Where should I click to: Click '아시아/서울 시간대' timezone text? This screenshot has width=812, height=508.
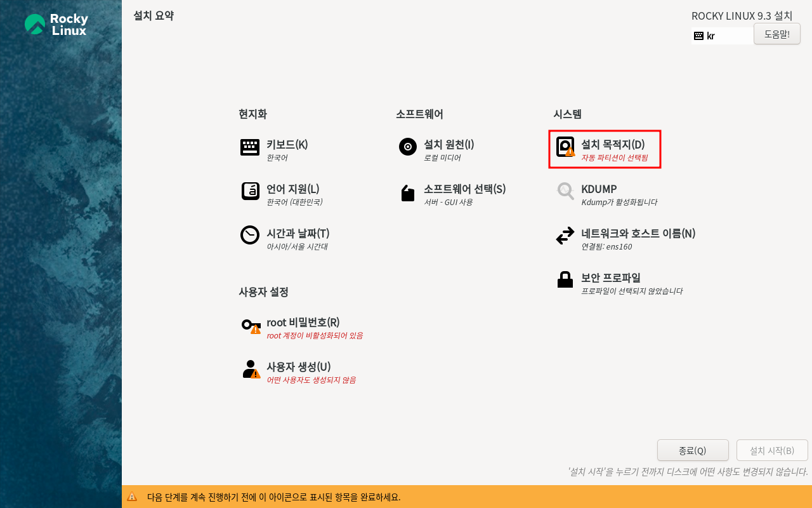click(297, 246)
